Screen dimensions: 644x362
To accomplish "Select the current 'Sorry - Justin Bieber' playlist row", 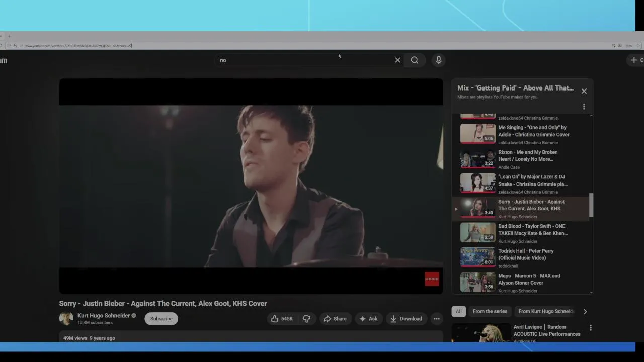I will pos(521,209).
